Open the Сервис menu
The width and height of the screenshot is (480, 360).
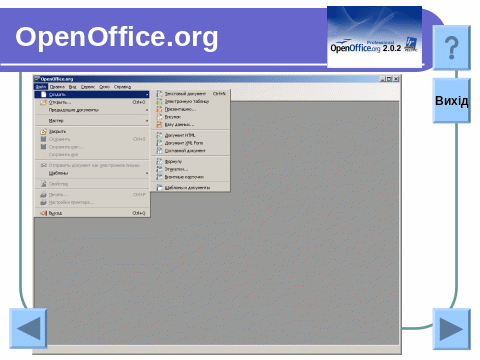pos(88,87)
